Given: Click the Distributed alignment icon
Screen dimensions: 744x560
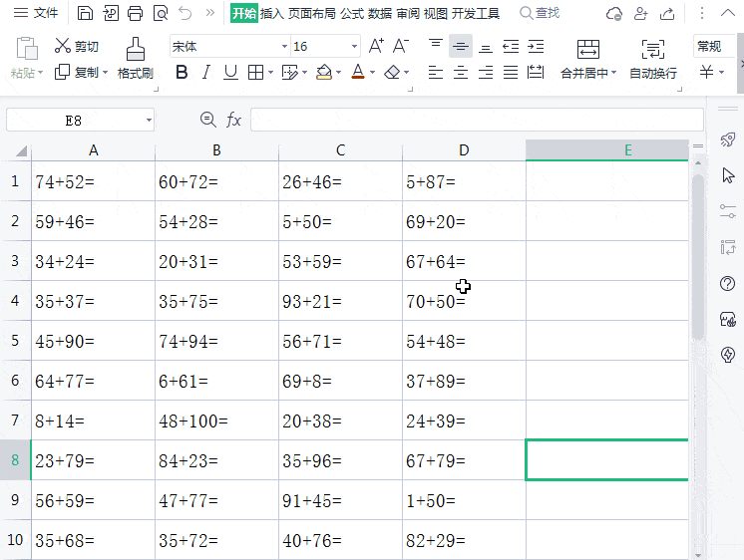Looking at the screenshot, I should [536, 73].
